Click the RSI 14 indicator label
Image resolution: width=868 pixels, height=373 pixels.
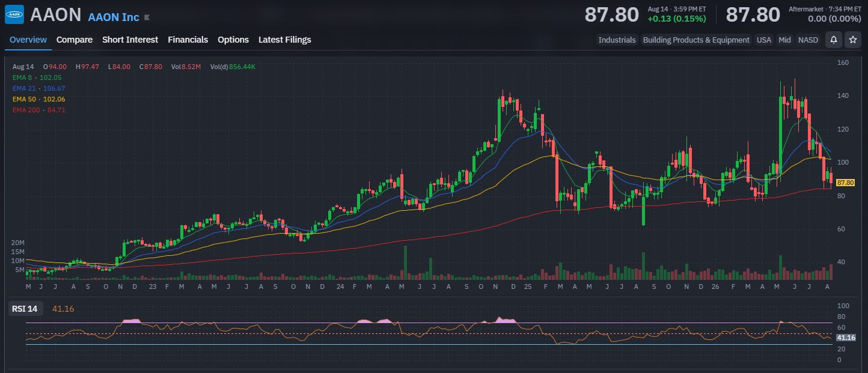coord(26,309)
